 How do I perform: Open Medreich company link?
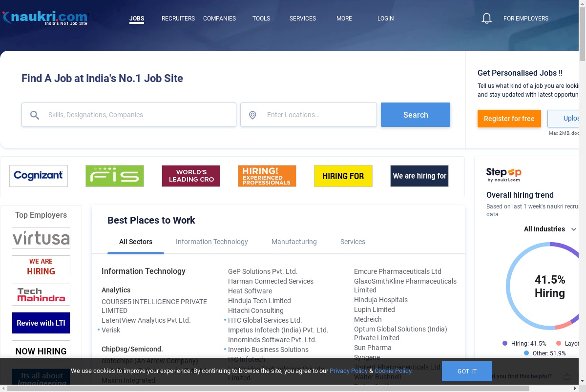coord(368,319)
